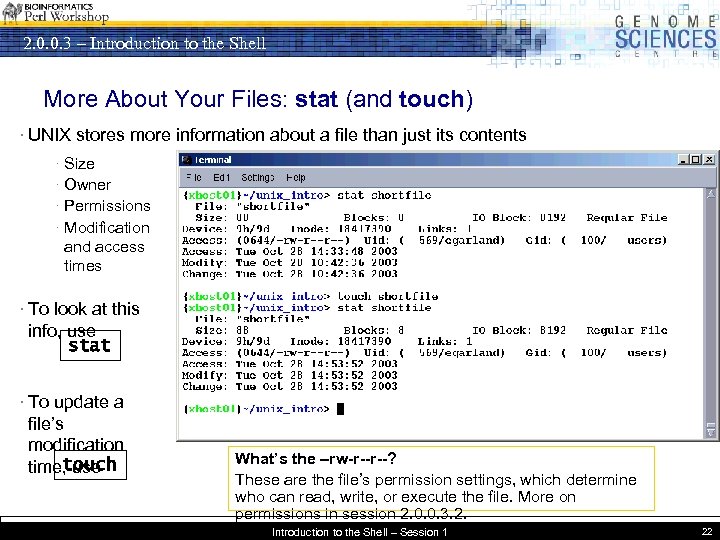The height and width of the screenshot is (540, 720).
Task: Click 'What's the –rw-r--r--?' heading
Action: click(x=315, y=458)
